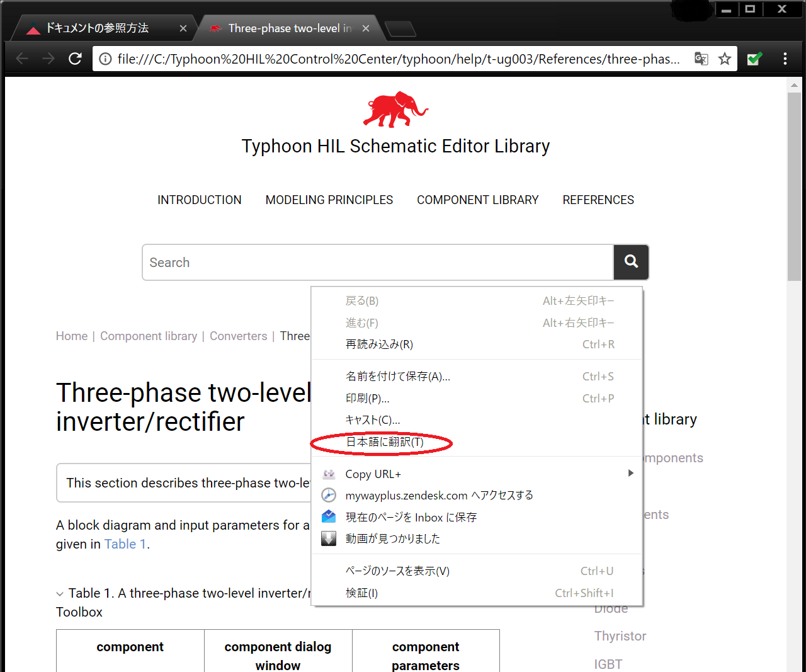The width and height of the screenshot is (806, 672).
Task: Go to Converters in the breadcrumb
Action: (238, 336)
